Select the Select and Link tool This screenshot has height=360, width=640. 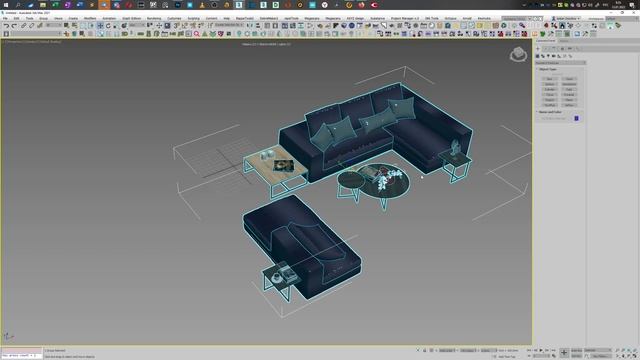23,25
